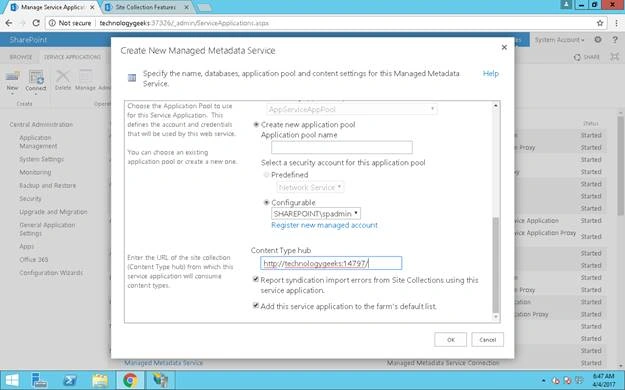Screen dimensions: 625x390
Task: Open a new browser tab
Action: pyautogui.click(x=204, y=8)
